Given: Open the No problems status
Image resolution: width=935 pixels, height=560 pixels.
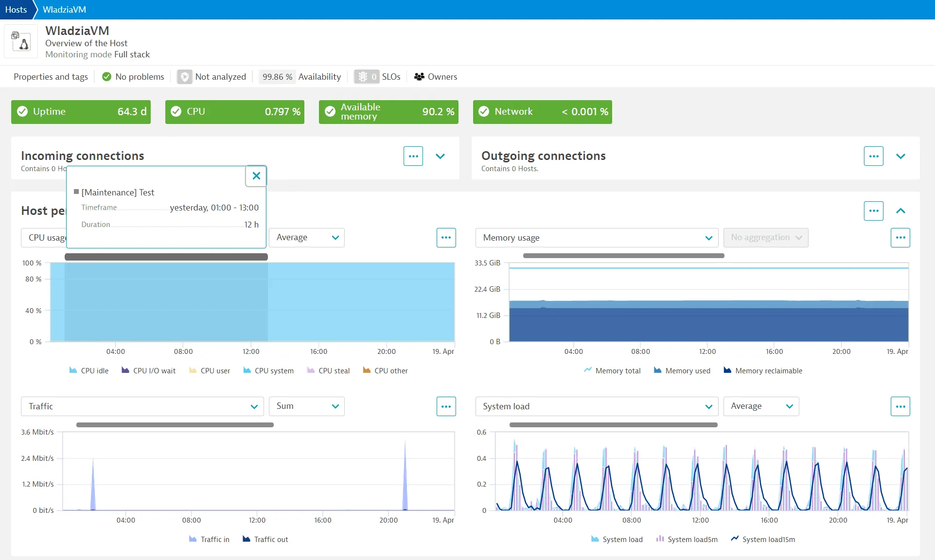Looking at the screenshot, I should tap(133, 77).
